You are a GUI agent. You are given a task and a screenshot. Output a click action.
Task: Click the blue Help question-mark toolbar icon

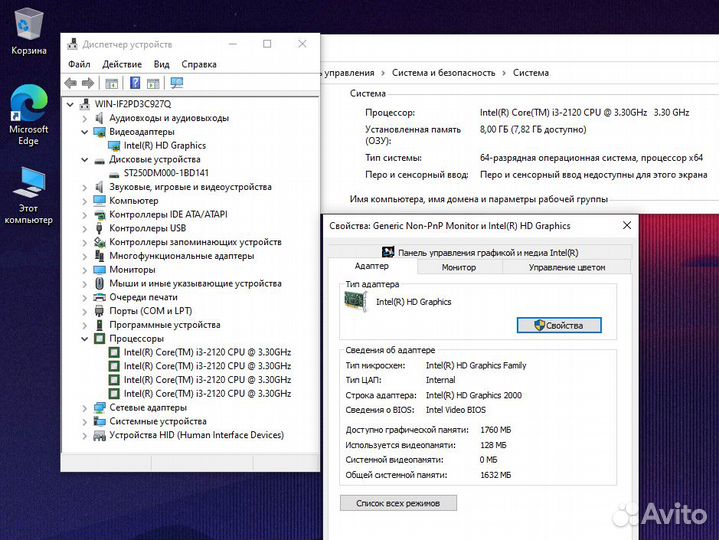135,83
